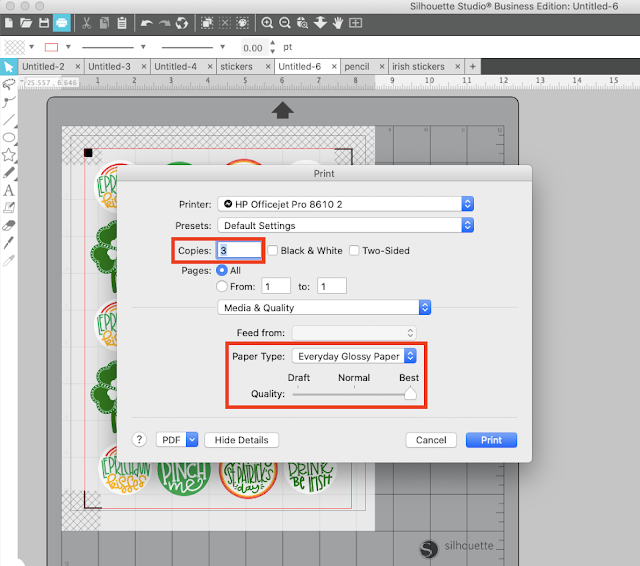This screenshot has width=640, height=566.
Task: Click Fit to Window icon
Action: pyautogui.click(x=356, y=23)
